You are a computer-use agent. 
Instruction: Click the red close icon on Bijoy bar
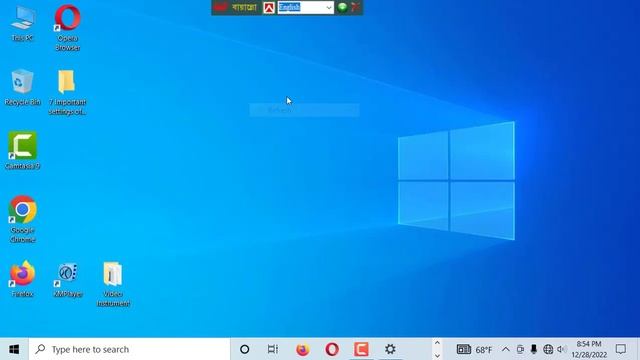tap(355, 7)
